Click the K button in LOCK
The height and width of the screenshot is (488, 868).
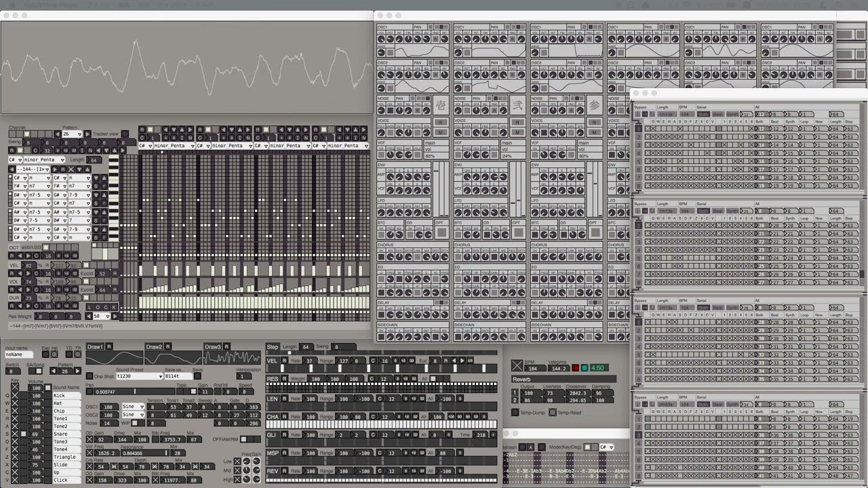coord(113,307)
